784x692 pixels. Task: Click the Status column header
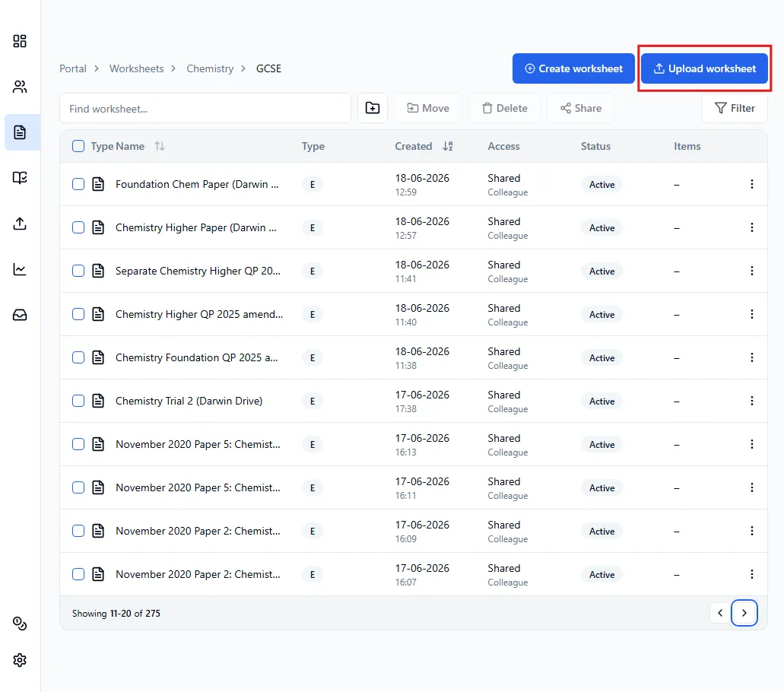[595, 146]
